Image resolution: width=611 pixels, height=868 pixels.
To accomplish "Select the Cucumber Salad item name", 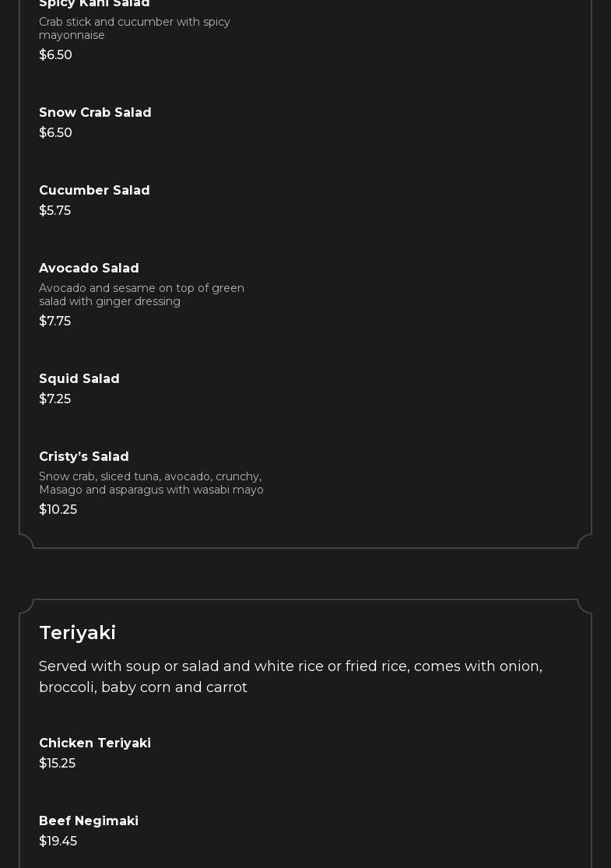I will click(x=94, y=191).
